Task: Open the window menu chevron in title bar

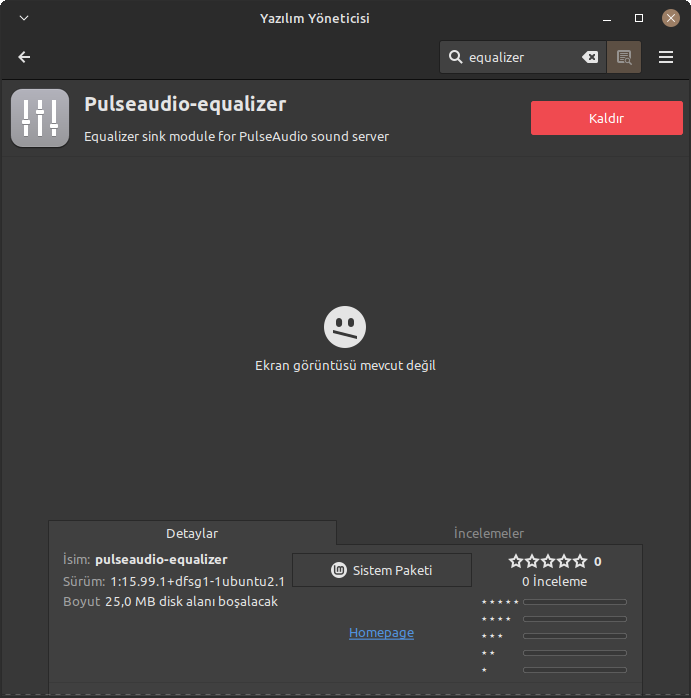Action: pos(24,18)
